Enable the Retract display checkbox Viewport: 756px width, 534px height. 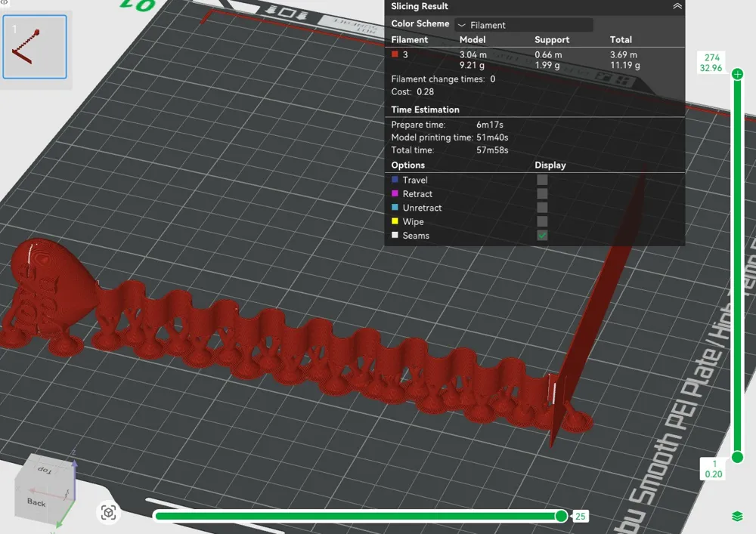click(x=542, y=193)
